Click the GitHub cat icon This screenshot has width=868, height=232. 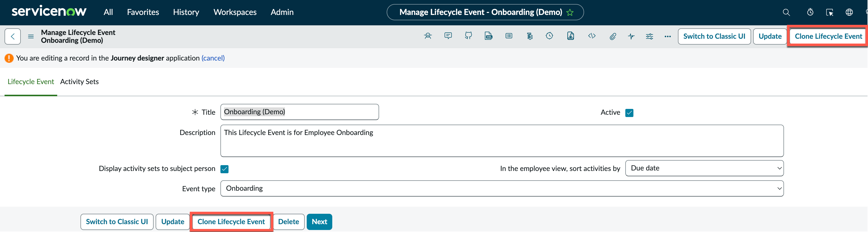point(468,36)
